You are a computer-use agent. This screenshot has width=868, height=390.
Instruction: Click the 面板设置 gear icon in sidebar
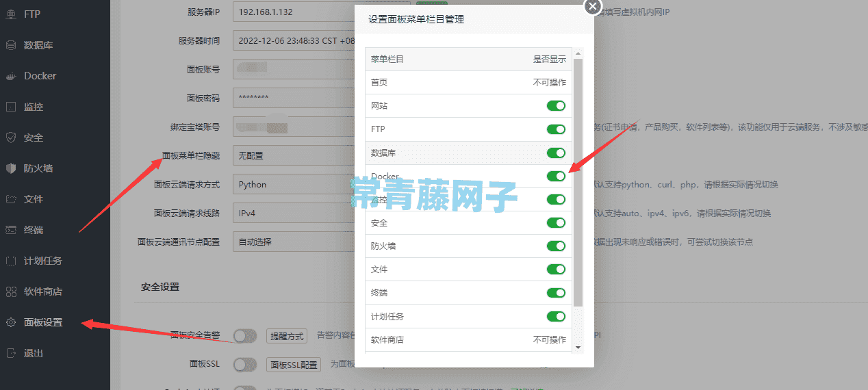[x=11, y=322]
